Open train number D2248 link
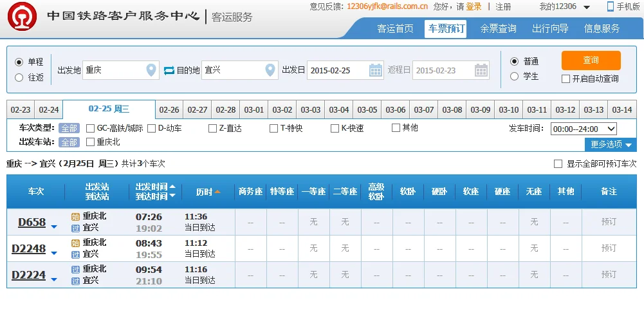Screen dimensions: 644x325 [29, 248]
